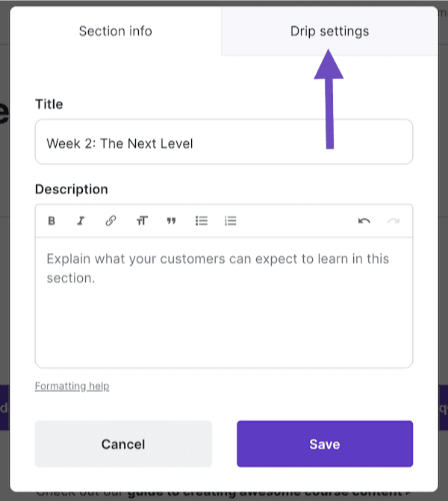Click the Save button

[325, 444]
